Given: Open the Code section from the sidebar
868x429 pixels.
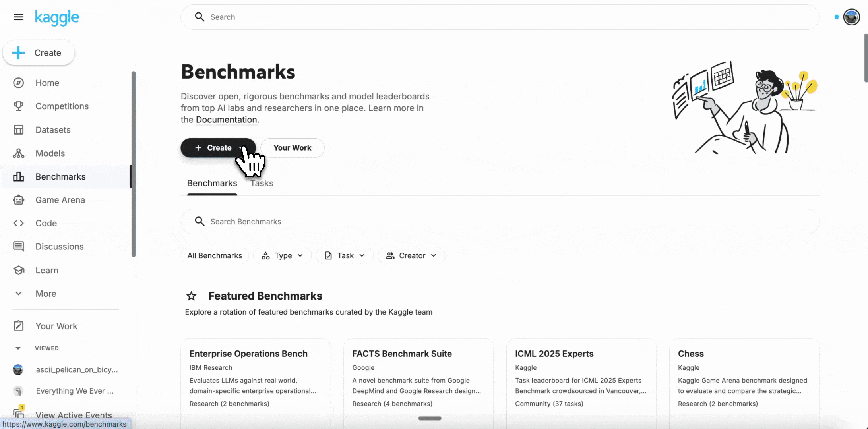Looking at the screenshot, I should coord(46,223).
